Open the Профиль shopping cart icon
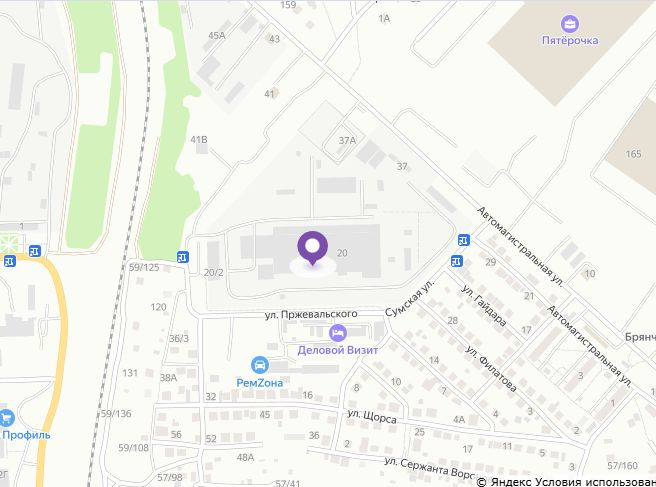This screenshot has width=656, height=487. (x=5, y=418)
